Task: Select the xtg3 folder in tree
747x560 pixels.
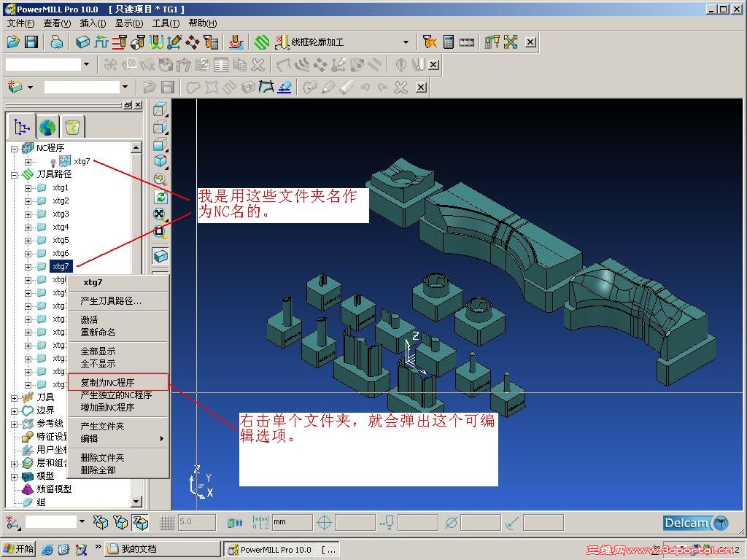Action: click(x=61, y=214)
